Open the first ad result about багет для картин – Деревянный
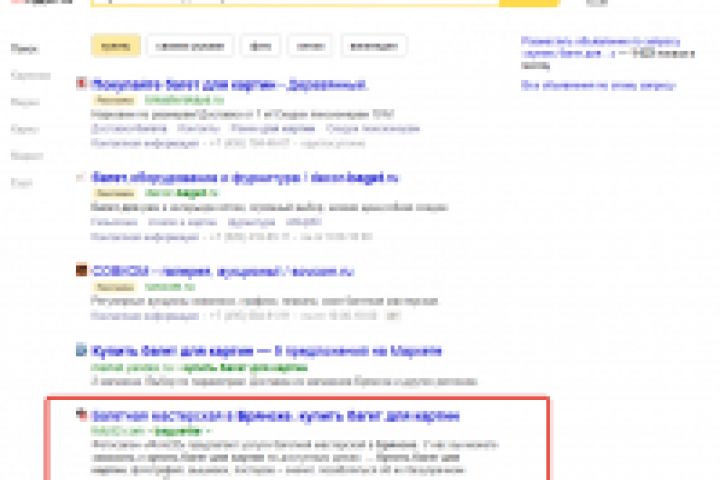The width and height of the screenshot is (720, 480). point(230,85)
